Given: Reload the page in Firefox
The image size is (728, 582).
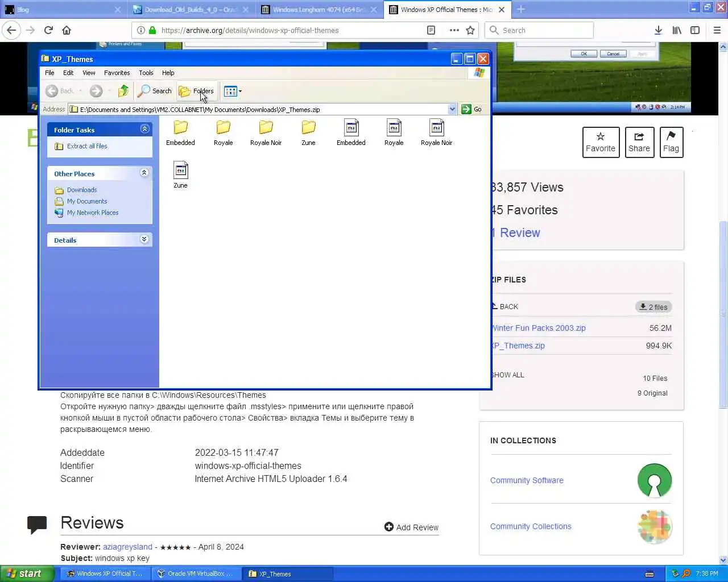Looking at the screenshot, I should pyautogui.click(x=48, y=30).
